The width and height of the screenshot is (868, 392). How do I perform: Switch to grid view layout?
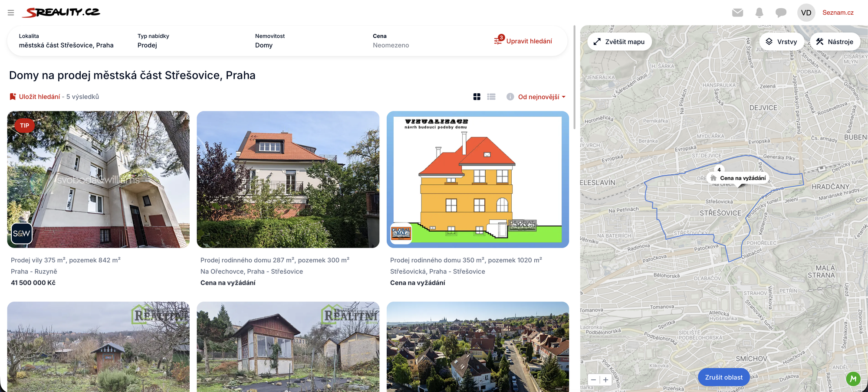click(x=477, y=97)
